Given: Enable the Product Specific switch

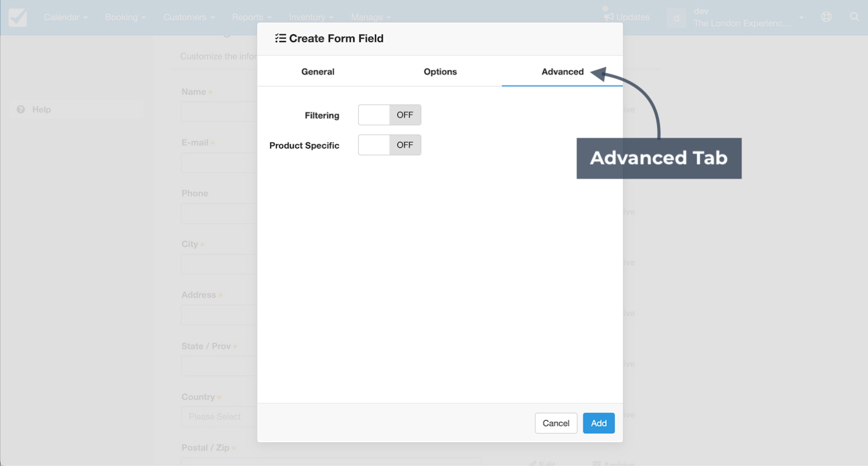Looking at the screenshot, I should tap(389, 145).
